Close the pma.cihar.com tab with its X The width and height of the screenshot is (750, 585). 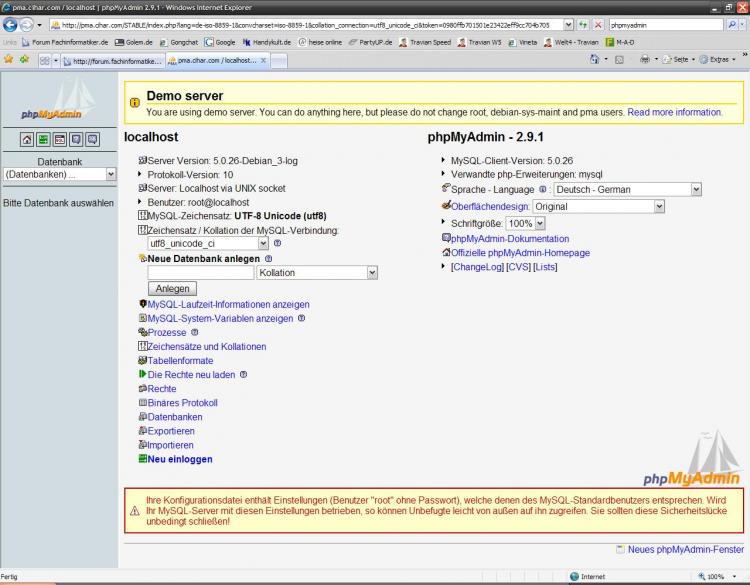tap(263, 60)
